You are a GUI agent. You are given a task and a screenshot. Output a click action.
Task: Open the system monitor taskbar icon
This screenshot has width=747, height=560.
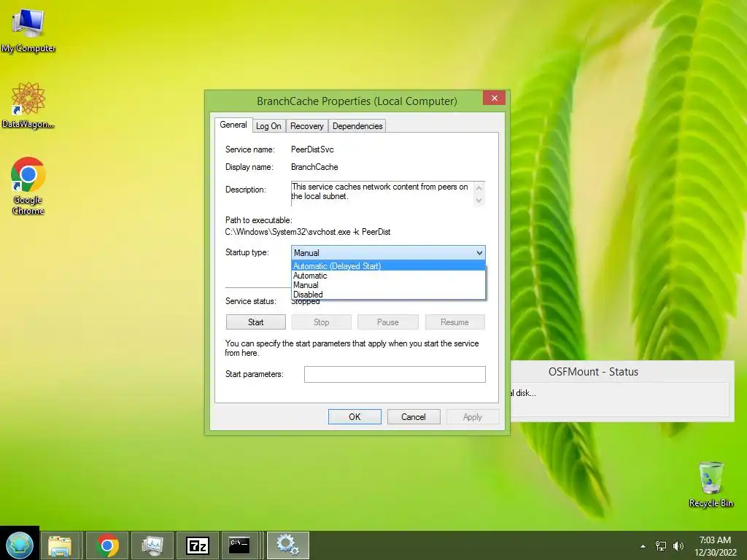pos(152,545)
